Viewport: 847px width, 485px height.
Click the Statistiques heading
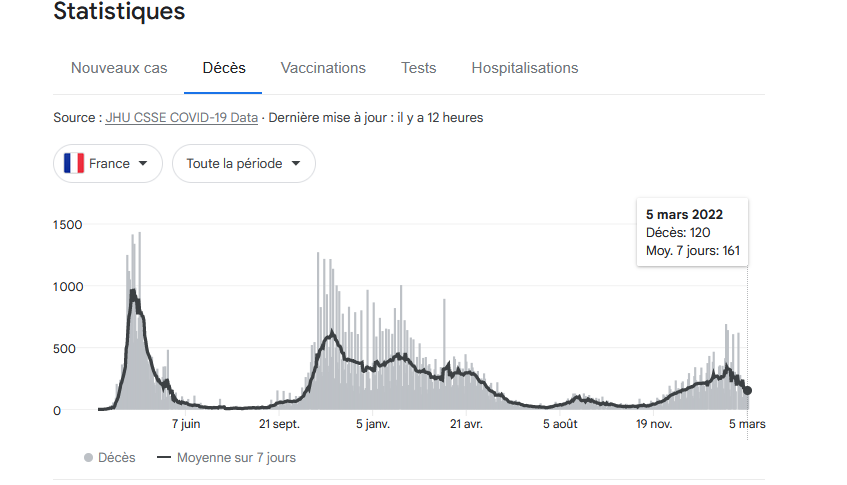[119, 12]
